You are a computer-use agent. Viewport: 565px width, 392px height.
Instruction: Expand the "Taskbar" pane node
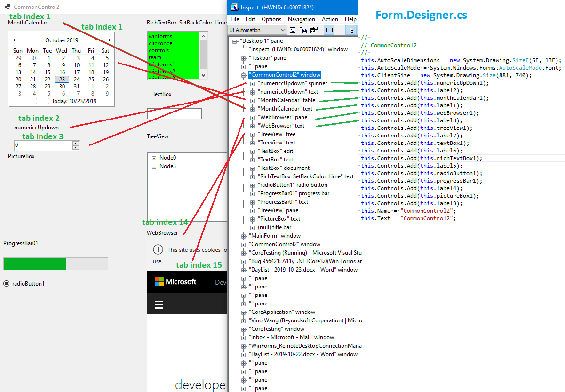pos(244,58)
